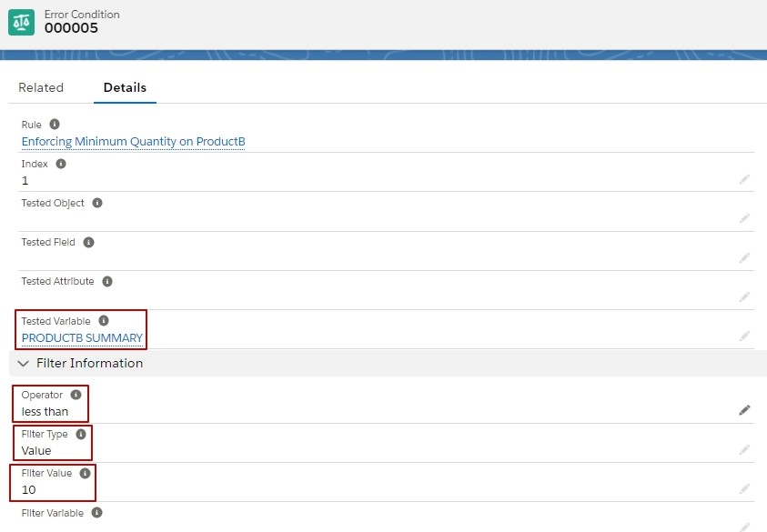Edit the Tested Object field pencil
This screenshot has width=767, height=532.
click(744, 218)
